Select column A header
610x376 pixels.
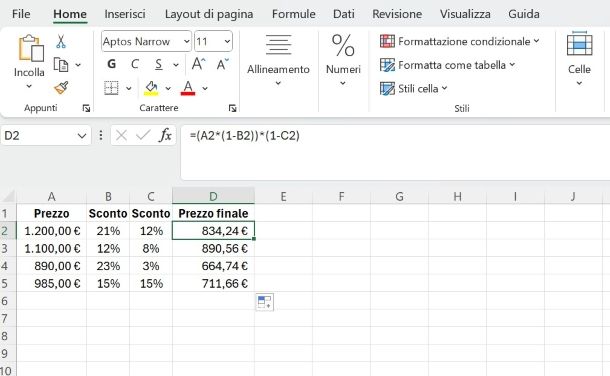[x=51, y=196]
